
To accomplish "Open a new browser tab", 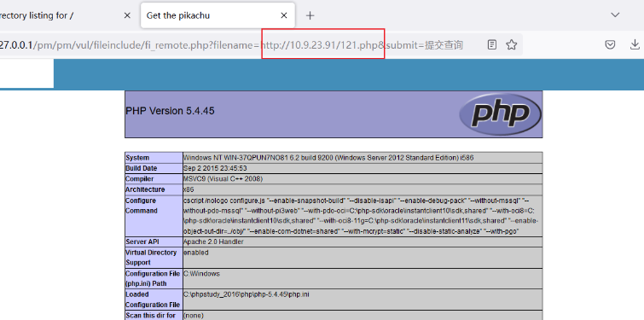I will point(310,15).
